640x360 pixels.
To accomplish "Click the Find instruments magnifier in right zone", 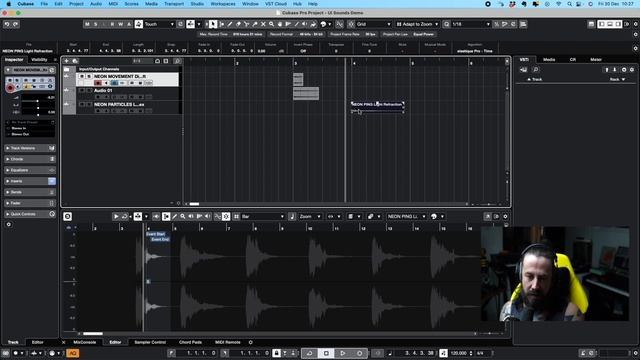I will pyautogui.click(x=536, y=70).
